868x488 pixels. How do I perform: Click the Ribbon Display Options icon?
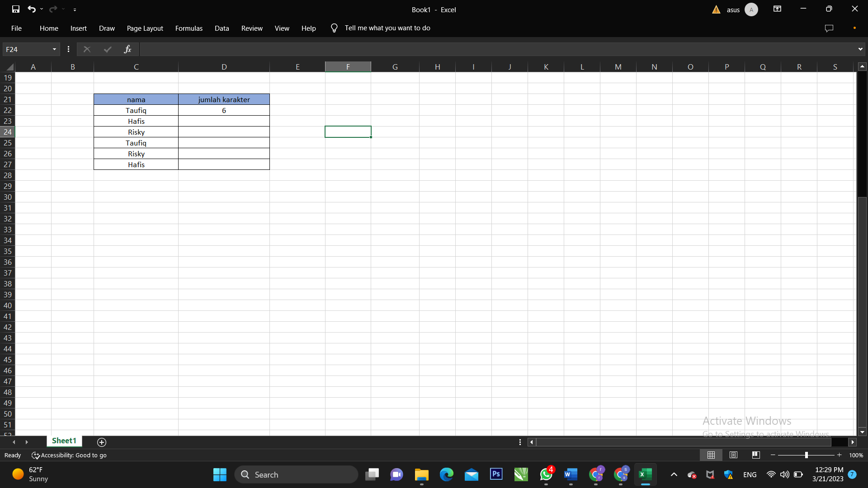coord(777,9)
